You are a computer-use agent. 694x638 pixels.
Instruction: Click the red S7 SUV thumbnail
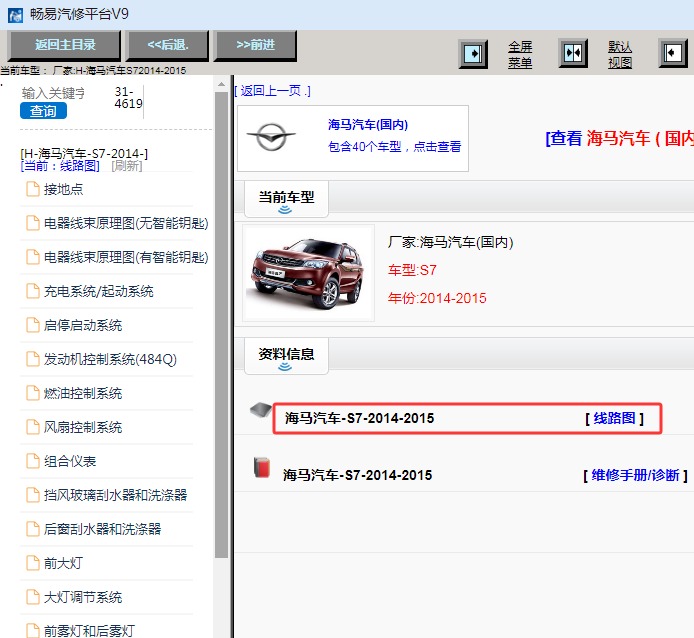(x=308, y=273)
